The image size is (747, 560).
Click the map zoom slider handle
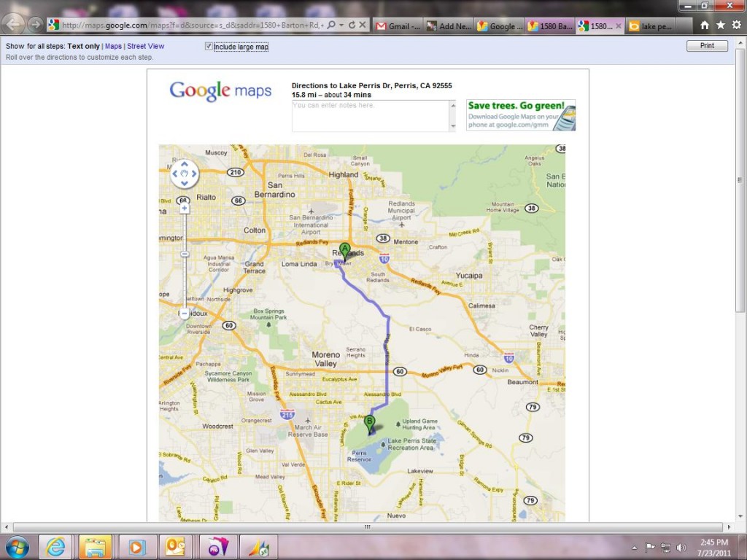click(x=185, y=254)
